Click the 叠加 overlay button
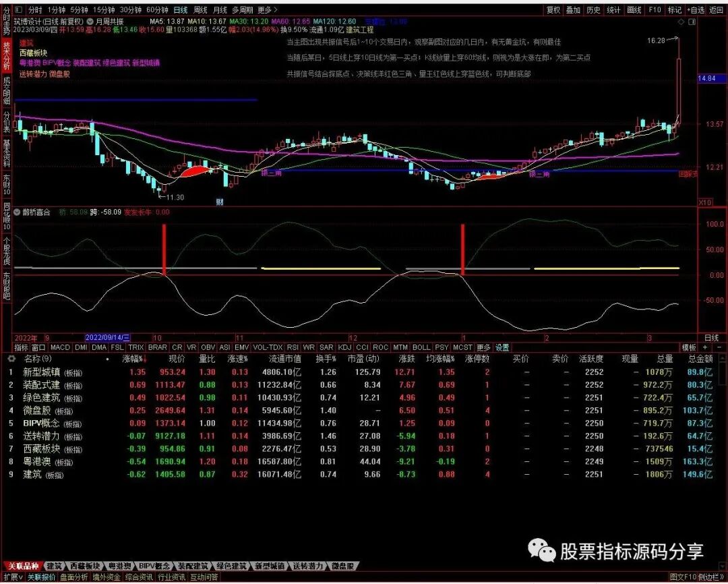Screen dimensions: 728x584 point(573,9)
